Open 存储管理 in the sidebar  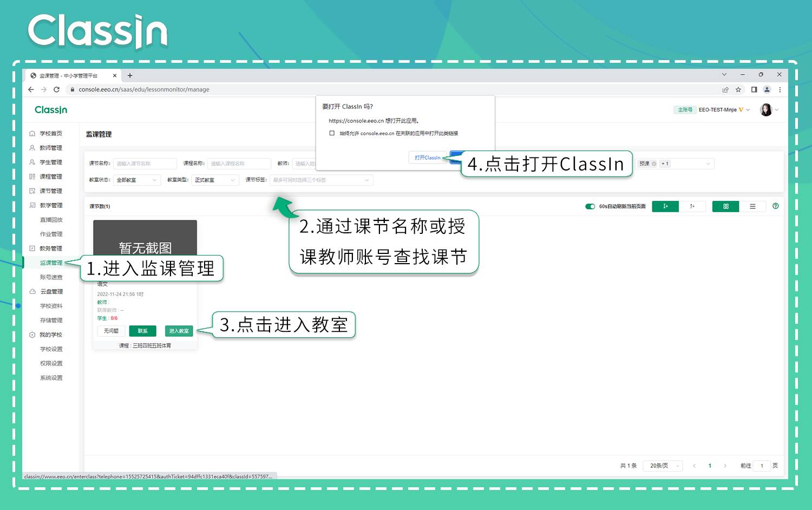click(x=51, y=320)
